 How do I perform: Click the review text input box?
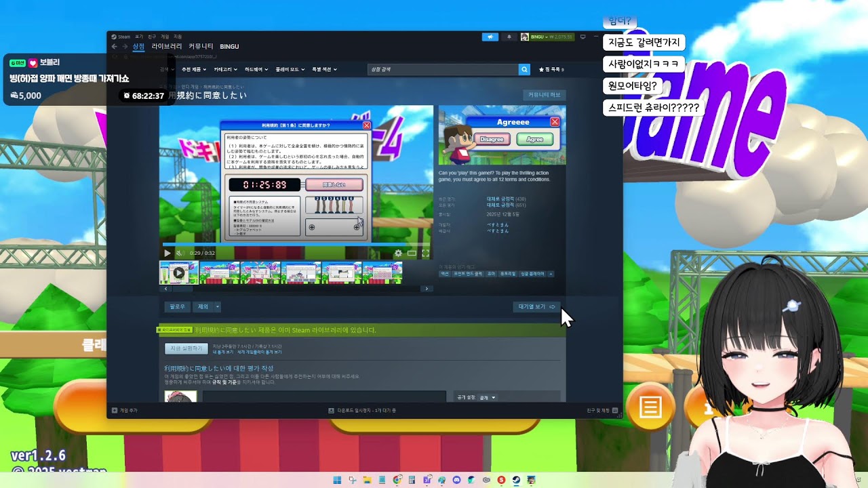(x=324, y=396)
